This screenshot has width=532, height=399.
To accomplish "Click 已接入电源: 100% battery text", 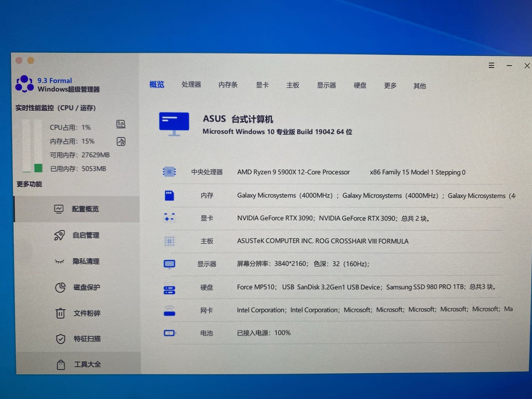I will coord(264,333).
